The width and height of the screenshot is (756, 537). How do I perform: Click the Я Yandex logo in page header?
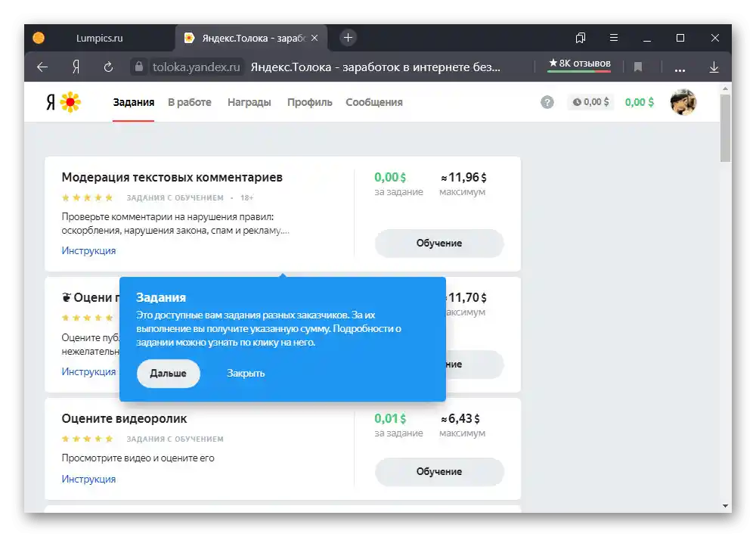[x=51, y=102]
